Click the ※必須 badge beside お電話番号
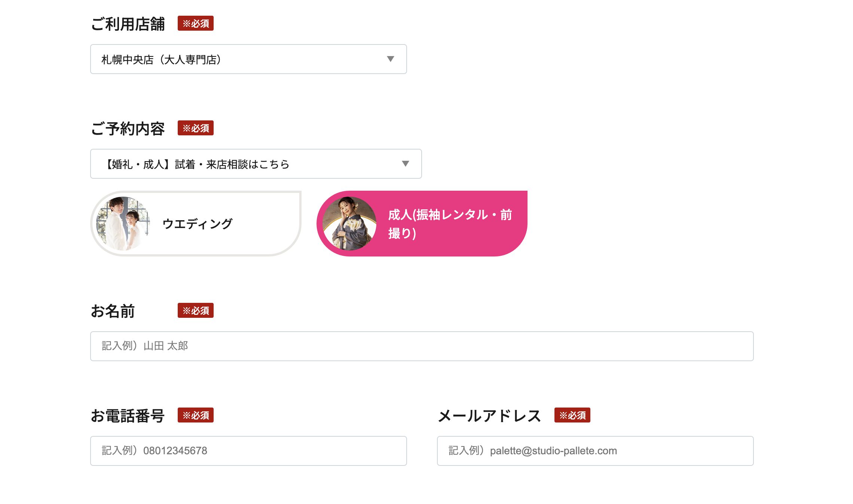Image resolution: width=853 pixels, height=504 pixels. coord(196,415)
